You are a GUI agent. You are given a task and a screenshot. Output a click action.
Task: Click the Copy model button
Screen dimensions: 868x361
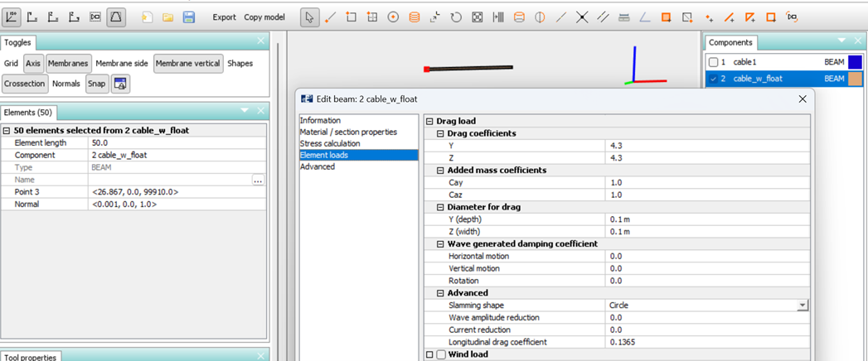(264, 17)
